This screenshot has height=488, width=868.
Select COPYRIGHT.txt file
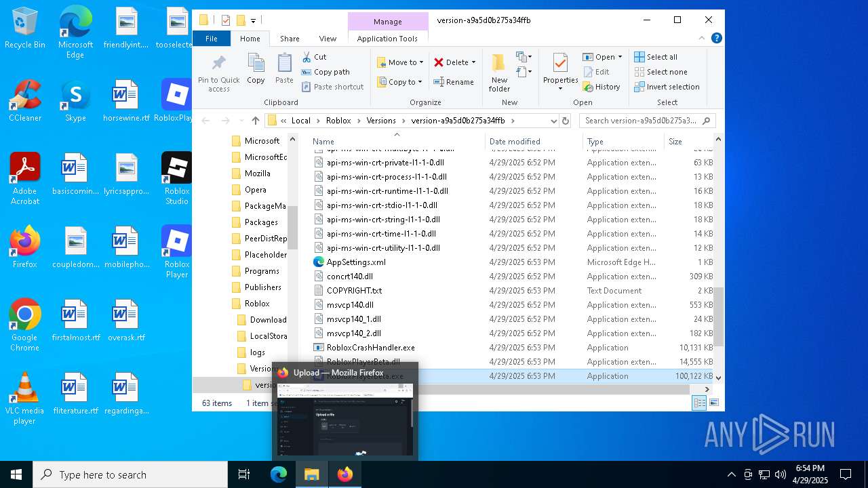click(354, 291)
